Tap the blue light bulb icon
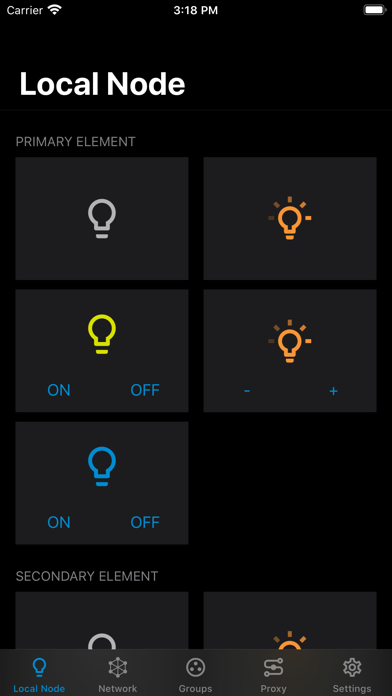This screenshot has height=696, width=392. pos(102,466)
